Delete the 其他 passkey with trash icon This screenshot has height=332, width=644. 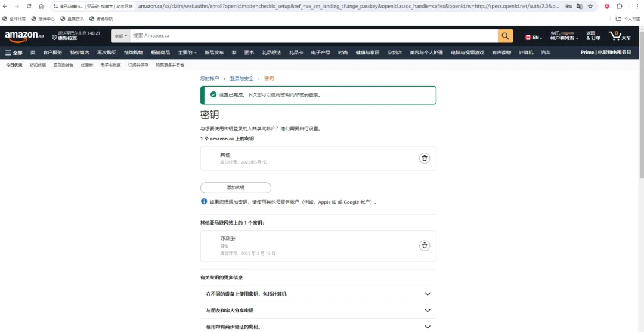coord(425,158)
